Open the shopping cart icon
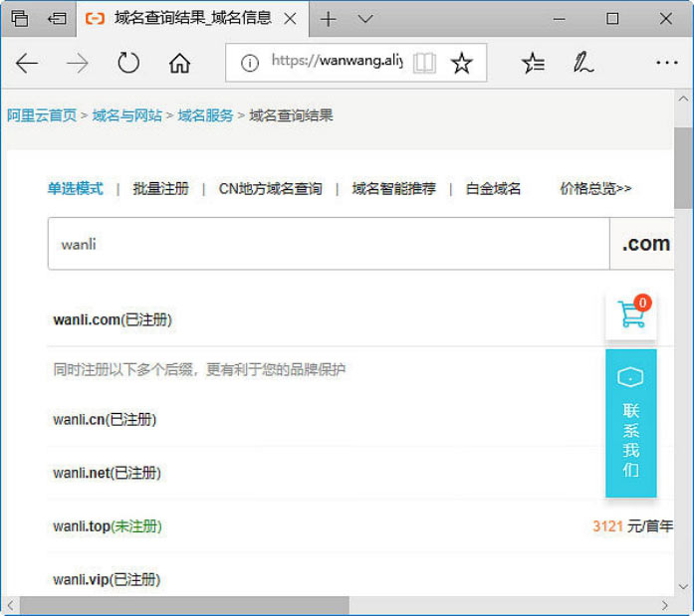 click(631, 315)
